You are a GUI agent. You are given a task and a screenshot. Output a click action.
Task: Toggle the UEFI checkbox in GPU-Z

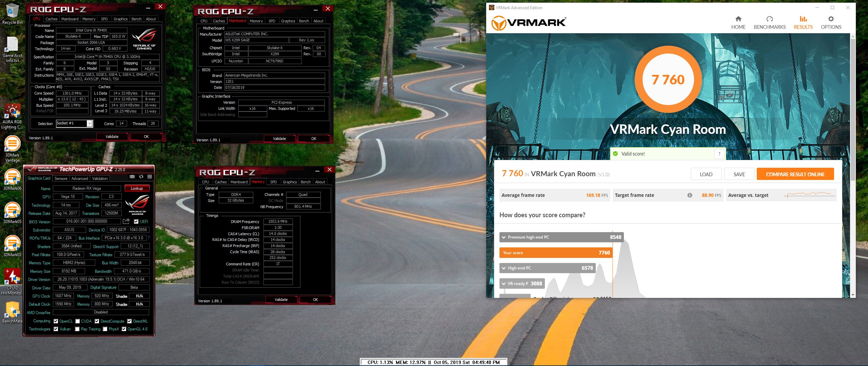click(x=136, y=222)
